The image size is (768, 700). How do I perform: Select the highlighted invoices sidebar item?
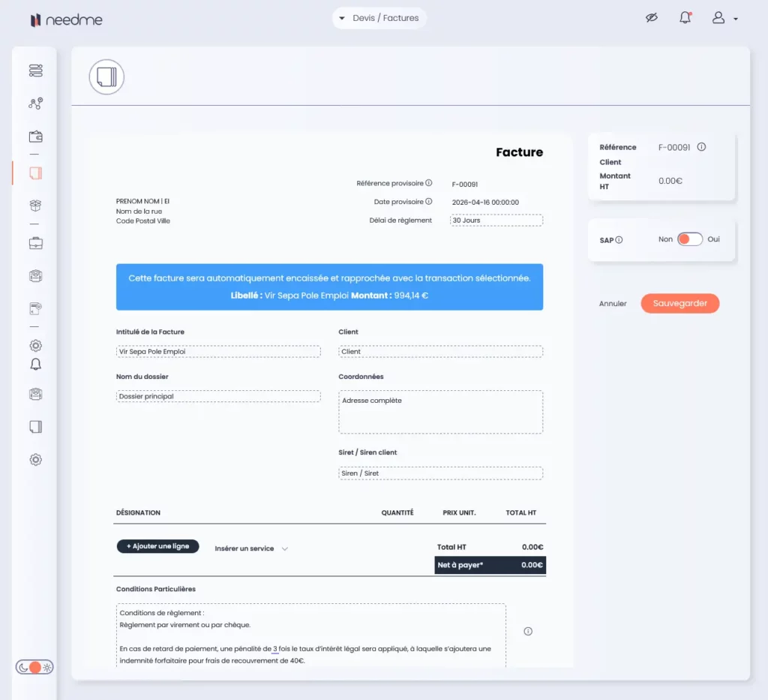pyautogui.click(x=35, y=173)
